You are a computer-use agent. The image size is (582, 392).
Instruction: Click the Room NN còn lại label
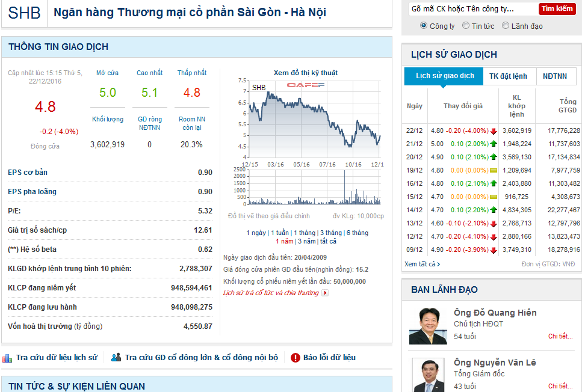click(x=192, y=123)
